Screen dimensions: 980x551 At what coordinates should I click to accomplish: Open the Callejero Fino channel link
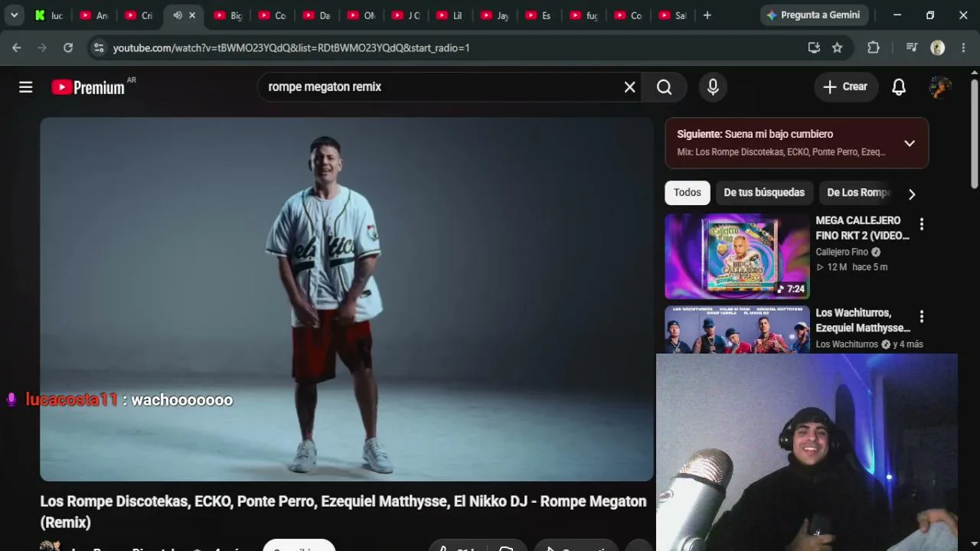[x=842, y=252]
